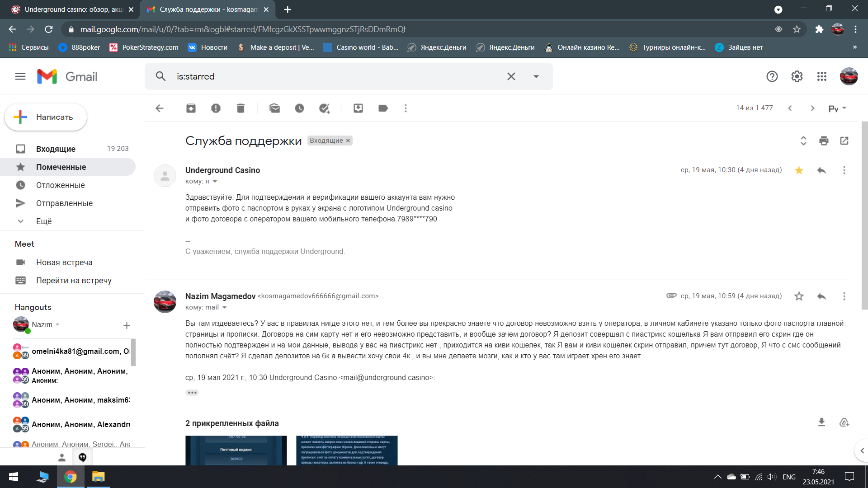
Task: Download all attachments
Action: (x=821, y=422)
